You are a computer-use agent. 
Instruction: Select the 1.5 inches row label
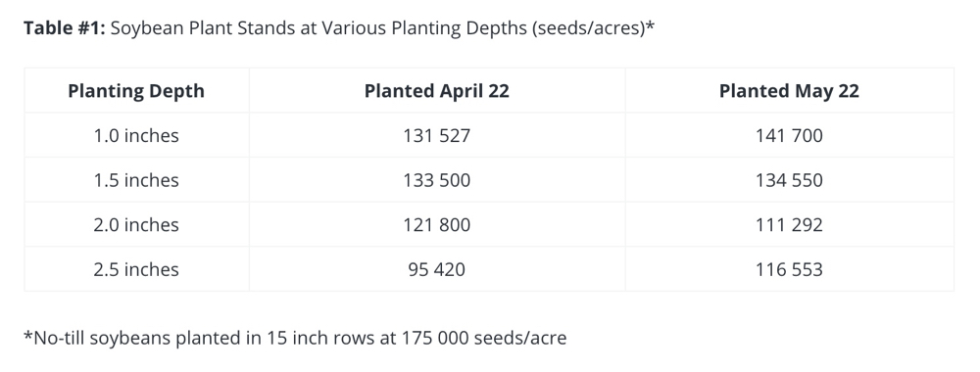point(136,180)
